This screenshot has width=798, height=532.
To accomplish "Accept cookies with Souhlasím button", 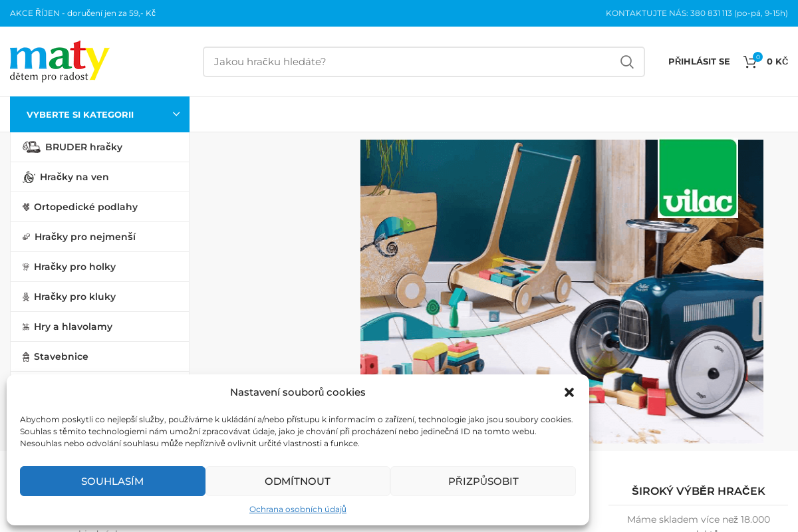I will 112,481.
